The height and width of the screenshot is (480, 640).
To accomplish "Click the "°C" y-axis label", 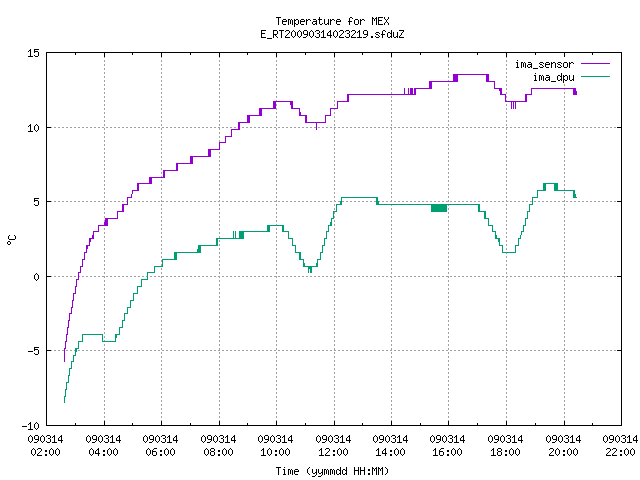I will (12, 240).
